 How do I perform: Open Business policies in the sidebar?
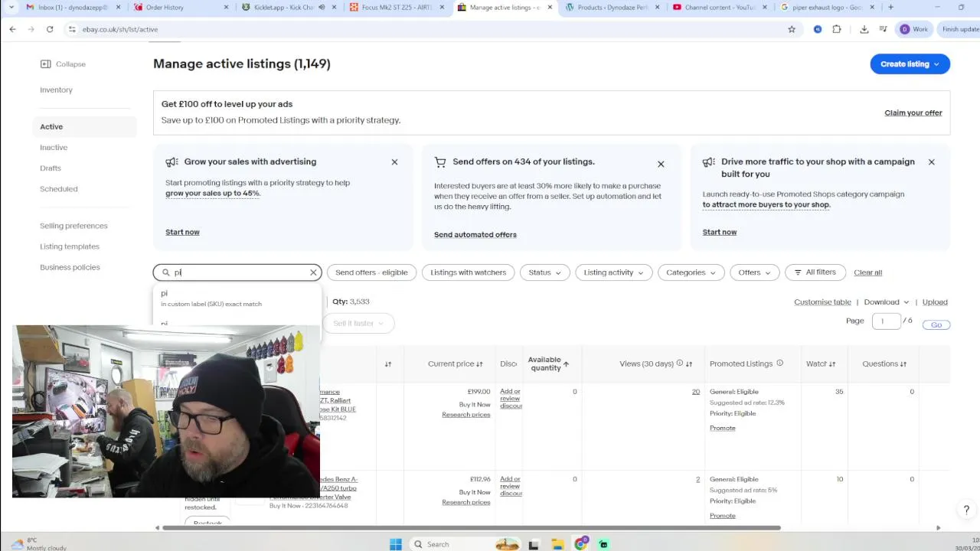(x=70, y=267)
